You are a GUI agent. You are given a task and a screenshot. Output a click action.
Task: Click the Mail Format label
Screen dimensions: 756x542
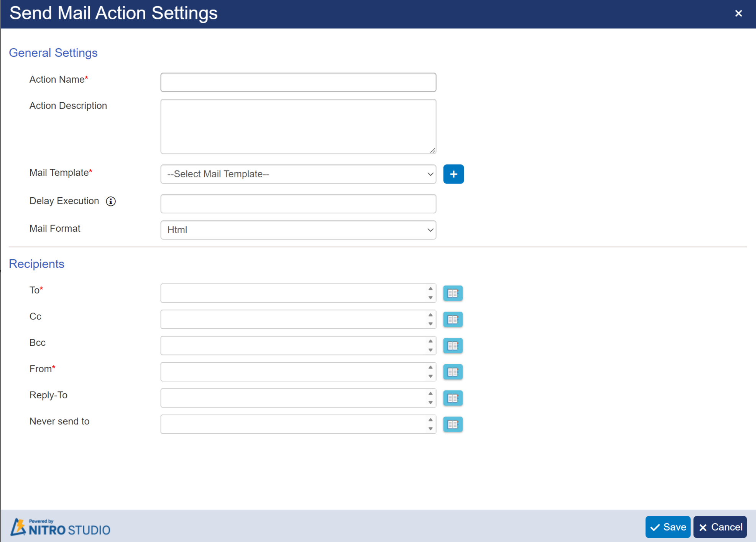tap(55, 229)
